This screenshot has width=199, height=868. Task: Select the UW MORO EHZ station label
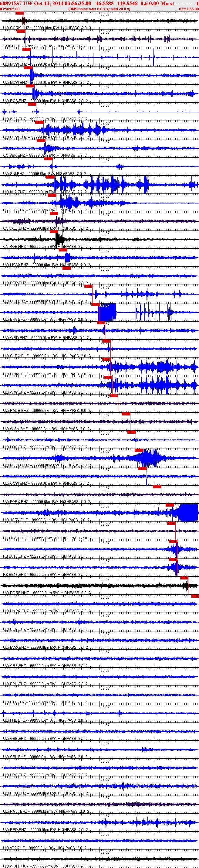point(47,465)
